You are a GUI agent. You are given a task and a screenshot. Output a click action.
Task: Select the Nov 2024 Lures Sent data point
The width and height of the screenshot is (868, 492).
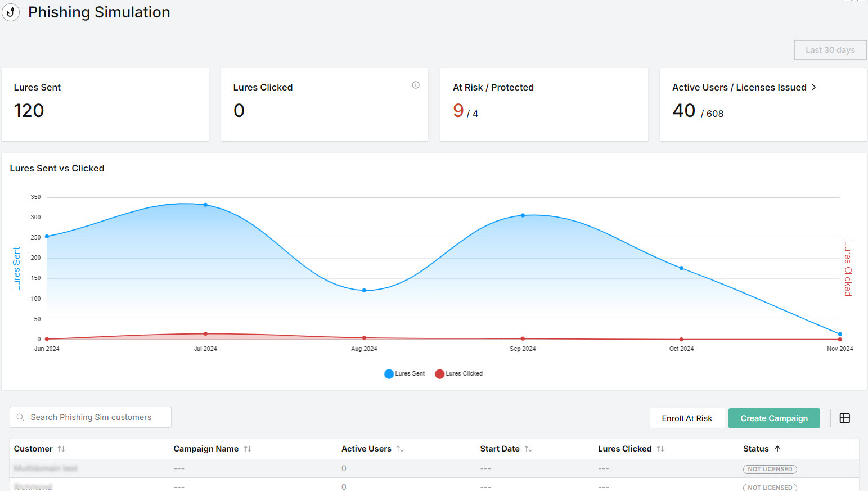click(840, 334)
